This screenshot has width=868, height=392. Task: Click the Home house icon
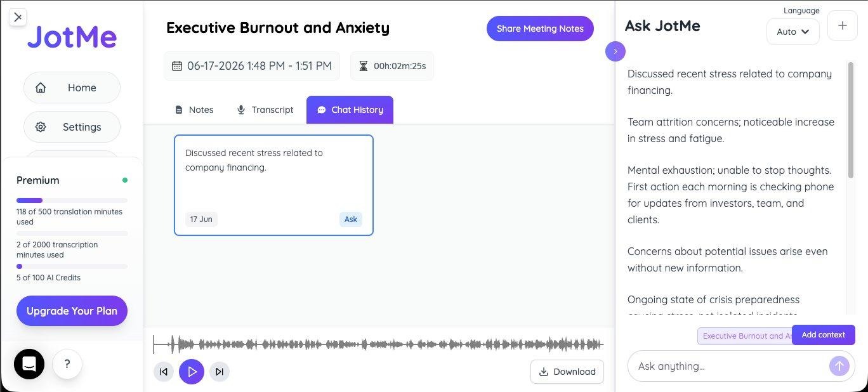pyautogui.click(x=41, y=88)
